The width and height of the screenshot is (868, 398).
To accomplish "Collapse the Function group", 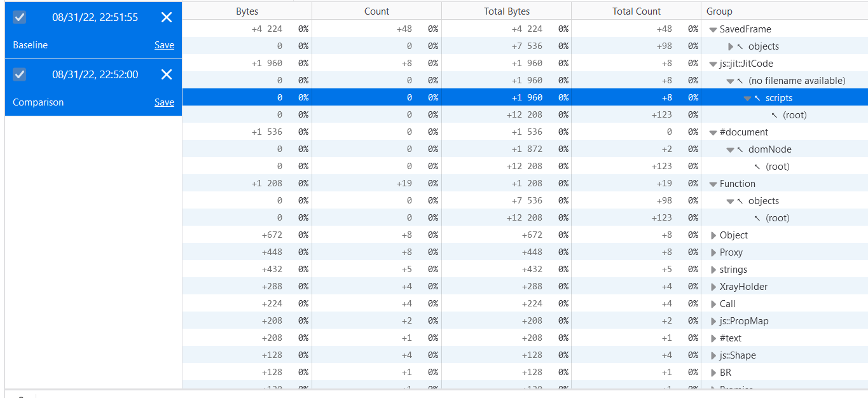I will point(713,184).
